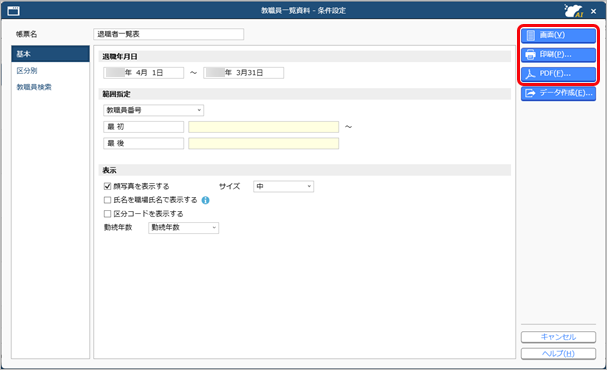Screen dimensions: 607x370
Task: Close the 条件設定 dialog
Action: tap(593, 11)
